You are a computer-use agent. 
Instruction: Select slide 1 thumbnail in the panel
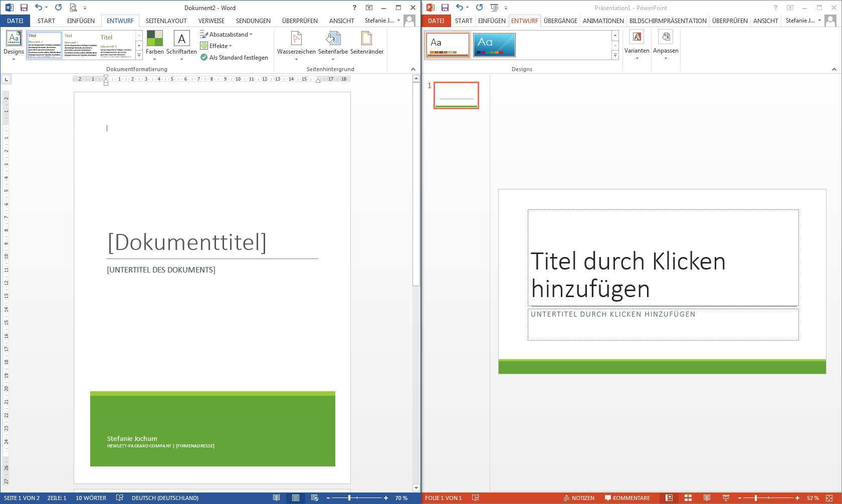(x=456, y=95)
